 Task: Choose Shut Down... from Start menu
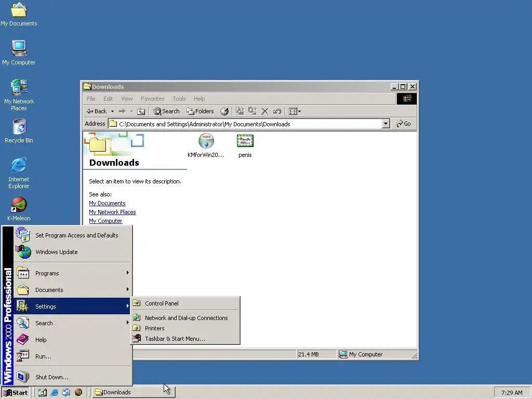(72, 377)
